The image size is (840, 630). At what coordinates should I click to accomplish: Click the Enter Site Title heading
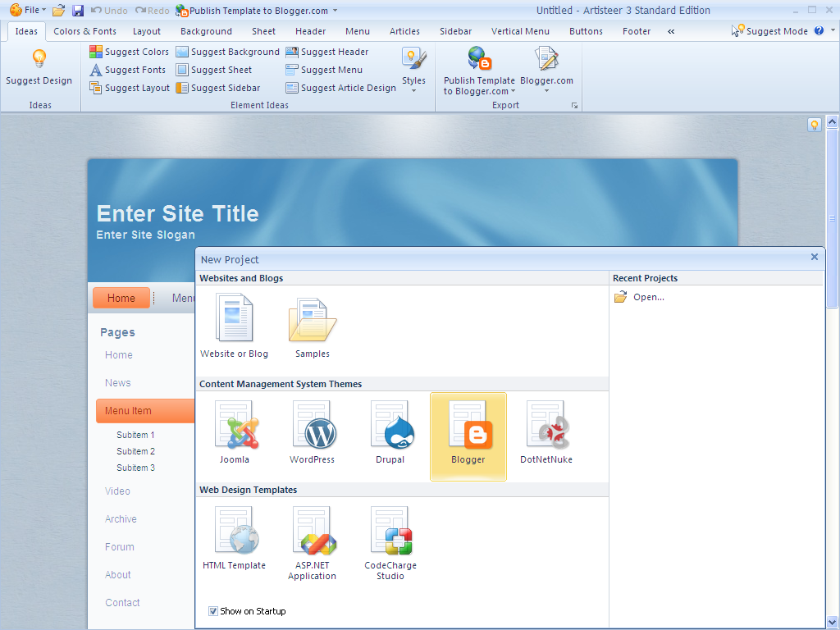coord(177,213)
